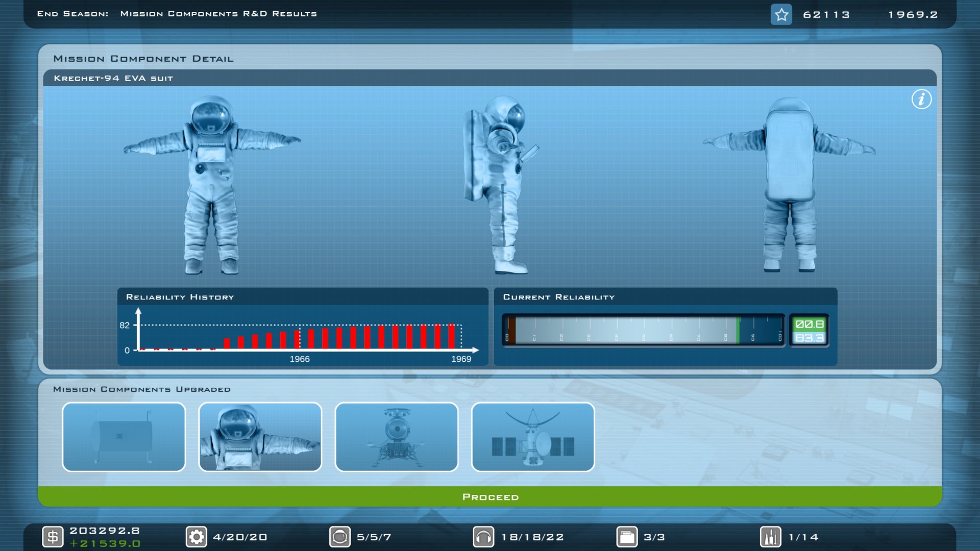The image size is (980, 551).
Task: Collapse the Krechet-94 EVA suit title bar
Action: coord(114,78)
